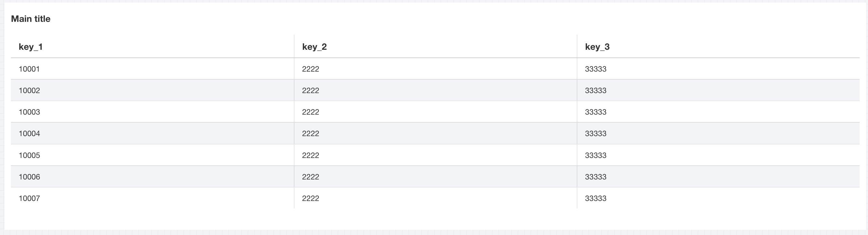Select the cell containing 10002

pos(29,91)
